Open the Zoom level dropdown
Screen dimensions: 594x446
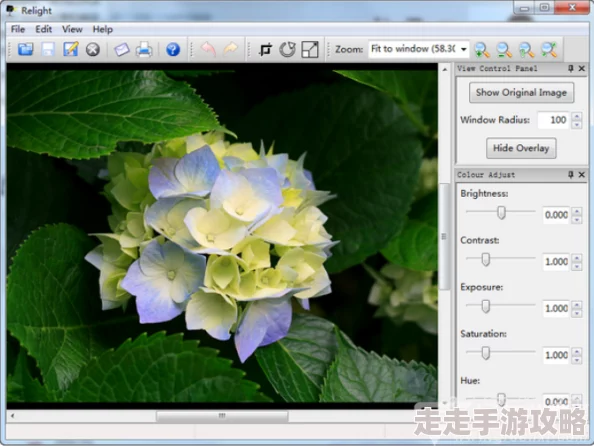click(x=464, y=49)
